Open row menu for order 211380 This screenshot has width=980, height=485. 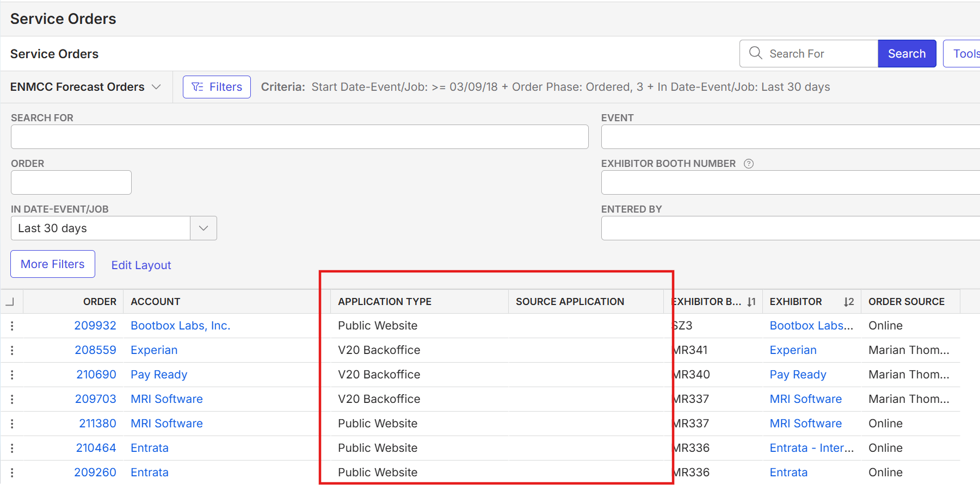click(x=12, y=424)
